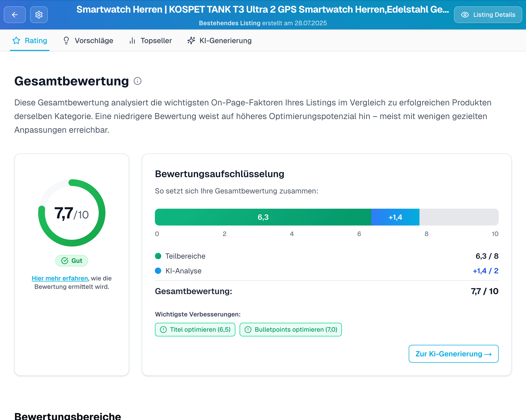Open the settings gear icon
Screen dimensions: 526x420
point(39,15)
